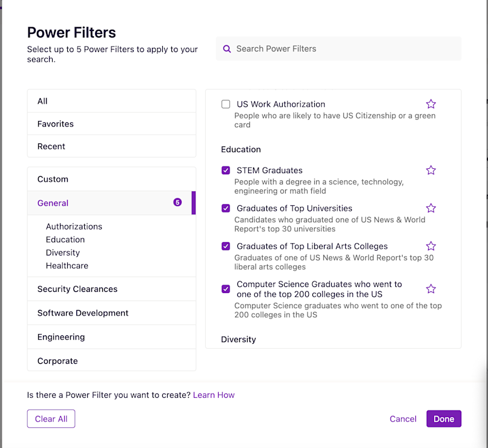Focus the Search Power Filters field
Viewport: 488px width, 448px height.
pos(345,49)
